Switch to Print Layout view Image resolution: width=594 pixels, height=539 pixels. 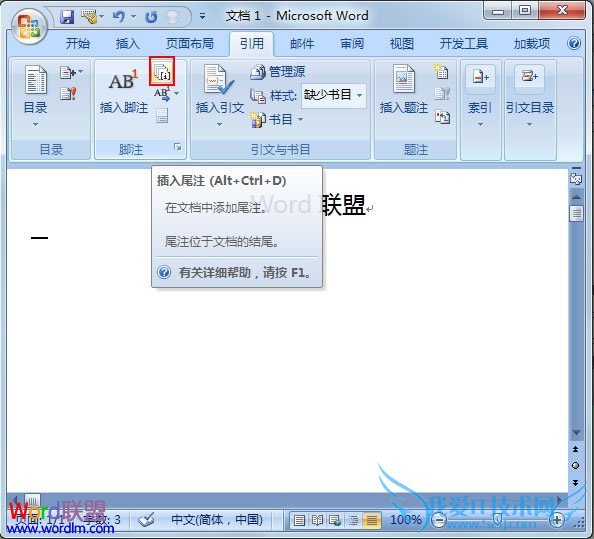pos(299,520)
